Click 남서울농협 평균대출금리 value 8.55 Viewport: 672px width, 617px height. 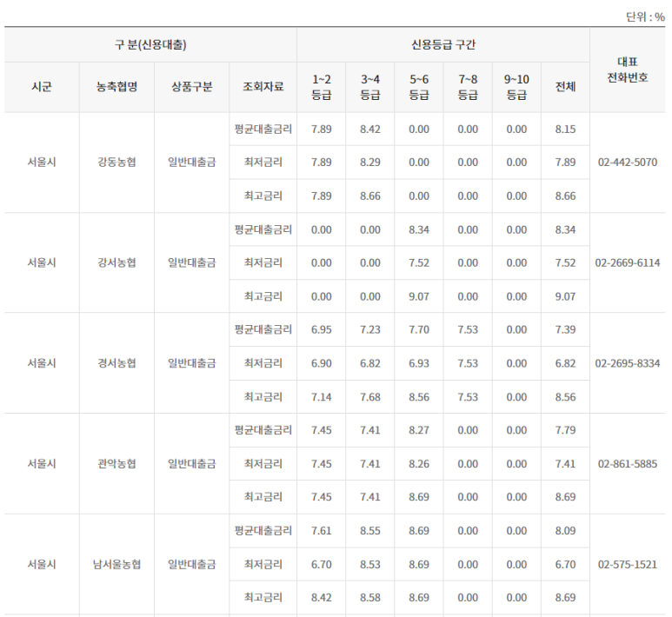[370, 530]
